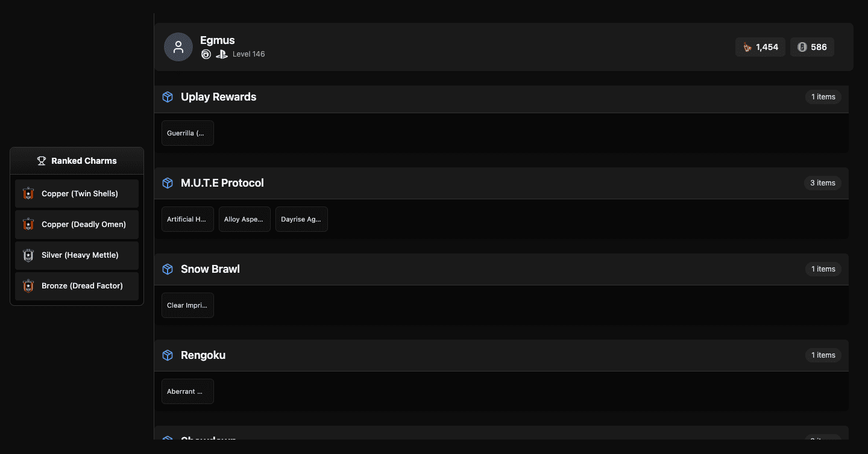Pick the Bronze (Dread Factor) charm

77,286
